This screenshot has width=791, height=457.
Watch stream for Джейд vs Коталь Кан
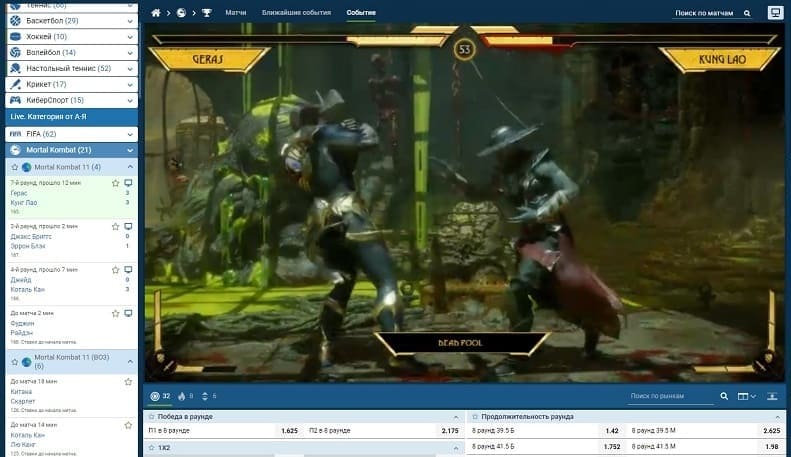(128, 270)
